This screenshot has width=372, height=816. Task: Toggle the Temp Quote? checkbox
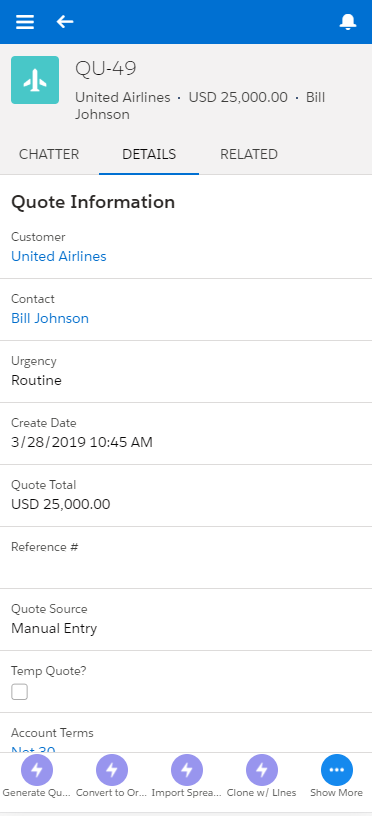pos(19,692)
